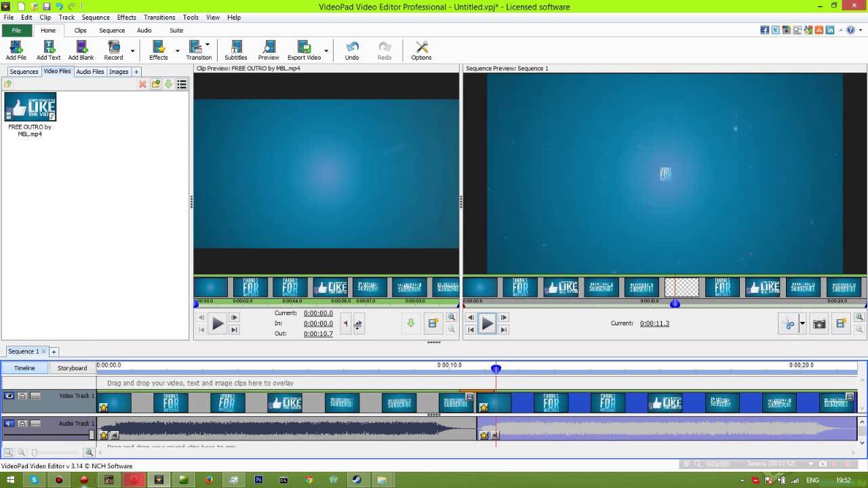Open the Options wrench tool

click(421, 50)
